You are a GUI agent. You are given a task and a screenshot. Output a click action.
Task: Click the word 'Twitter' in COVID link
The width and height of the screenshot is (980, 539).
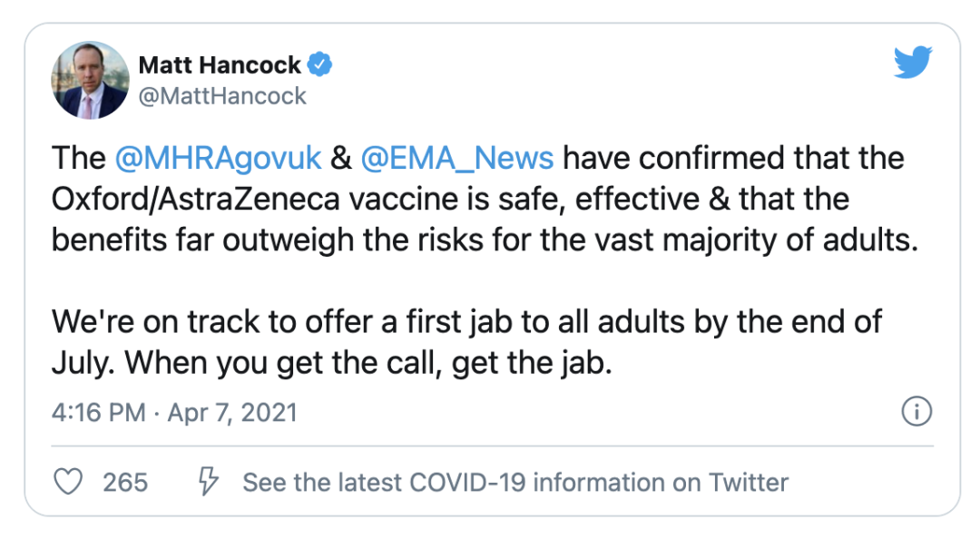pos(748,483)
